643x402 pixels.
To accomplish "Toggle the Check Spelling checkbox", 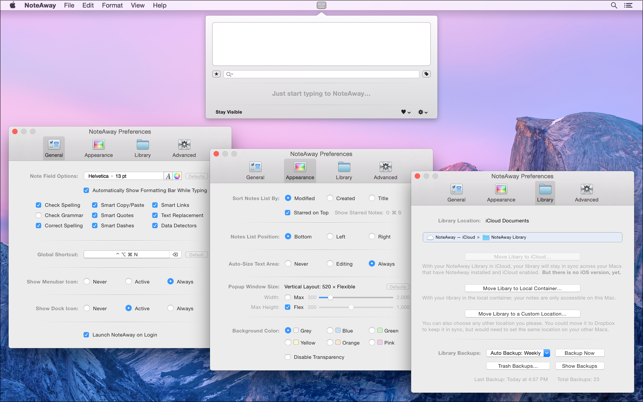I will (x=39, y=205).
